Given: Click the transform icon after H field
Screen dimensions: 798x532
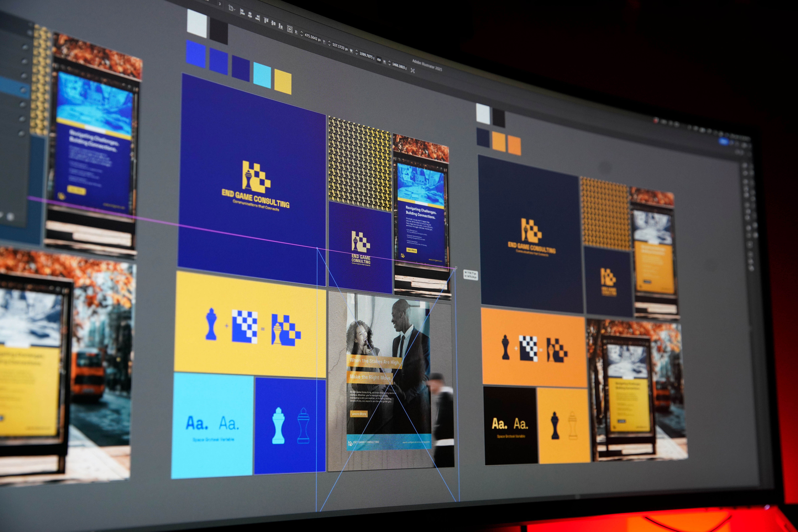Looking at the screenshot, I should 413,71.
